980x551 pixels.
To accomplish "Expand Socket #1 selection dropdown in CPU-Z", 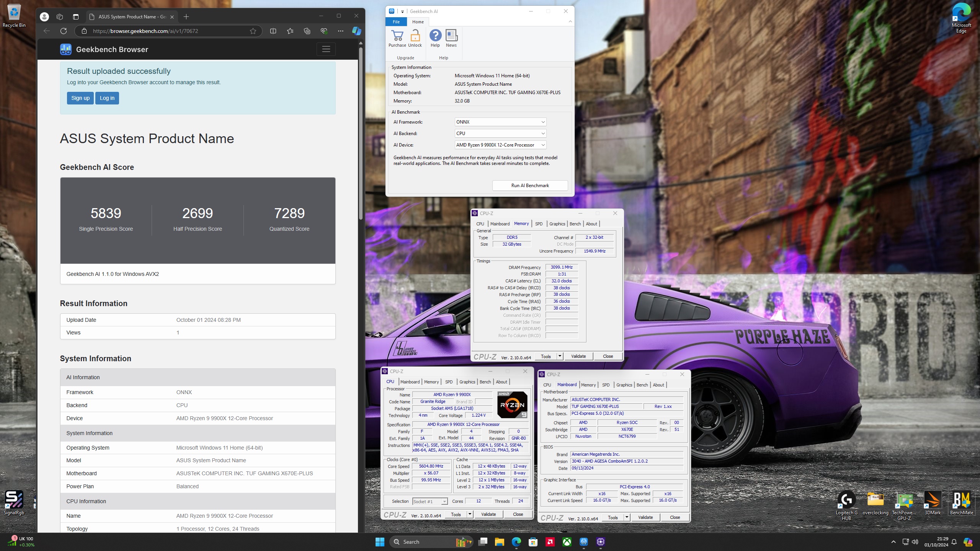I will point(430,501).
